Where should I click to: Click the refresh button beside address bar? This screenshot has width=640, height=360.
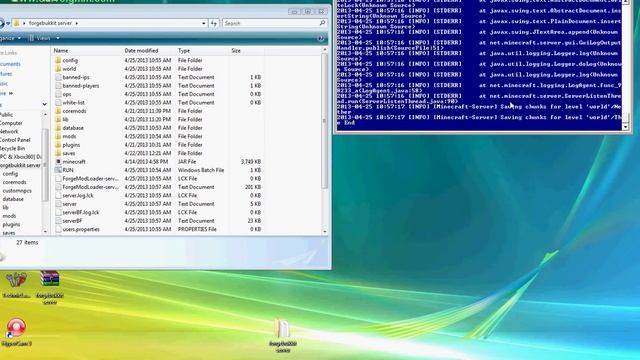pyautogui.click(x=214, y=23)
